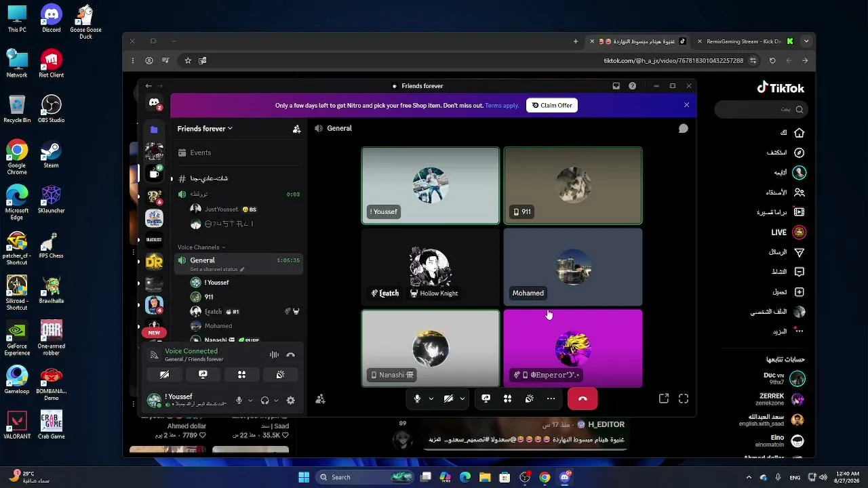This screenshot has height=488, width=868.
Task: Invite members to Friends forever server icon
Action: click(296, 129)
